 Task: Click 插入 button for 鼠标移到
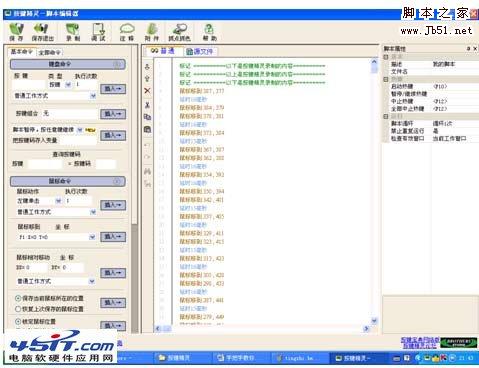click(x=113, y=237)
